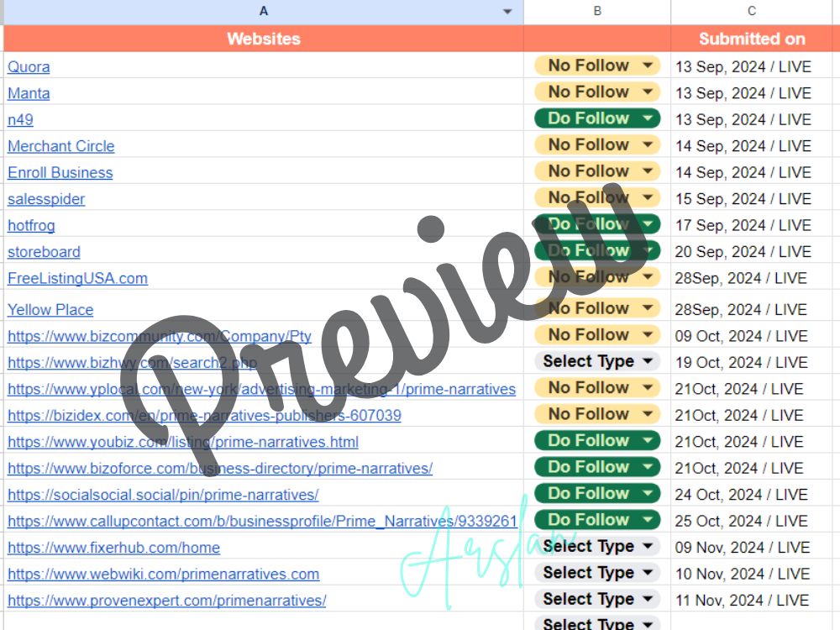Open the No Follow dropdown for FreeListingUSA.com

(x=597, y=277)
